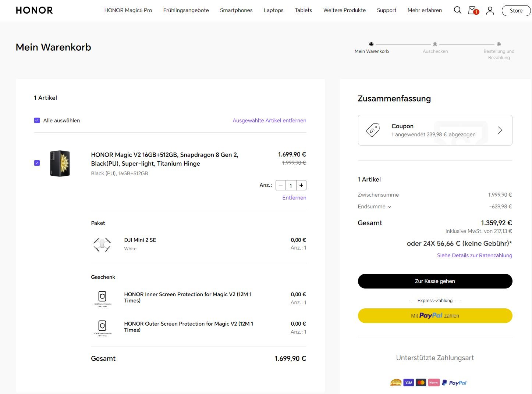Click HONOR Inner Screen Protection item name

[188, 297]
